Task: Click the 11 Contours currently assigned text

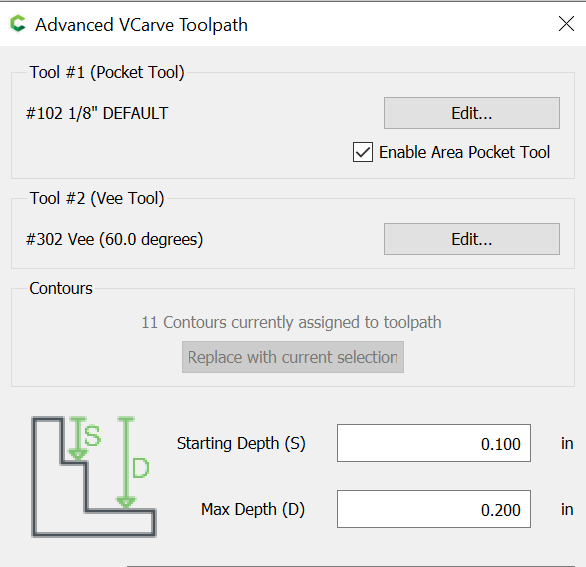Action: click(x=292, y=322)
